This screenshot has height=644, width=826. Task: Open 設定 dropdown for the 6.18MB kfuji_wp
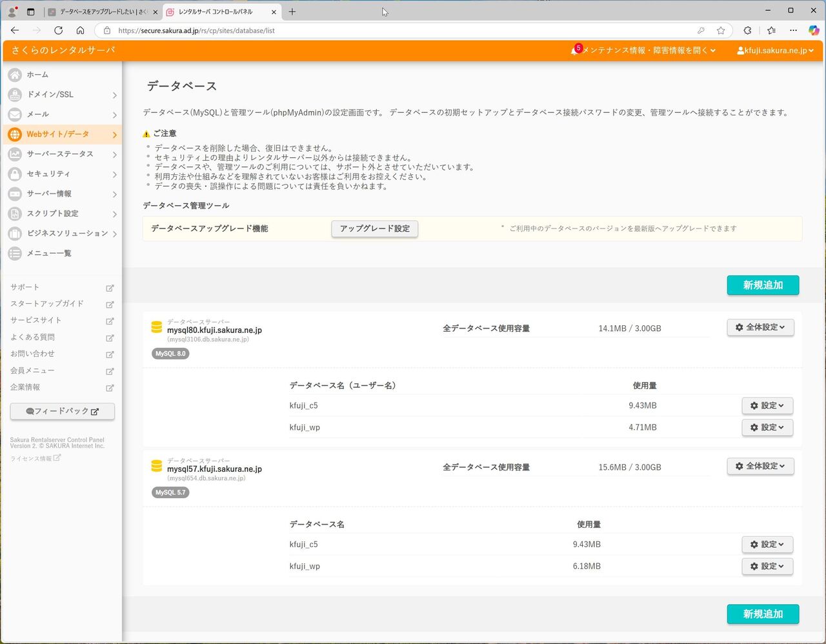[x=767, y=566]
